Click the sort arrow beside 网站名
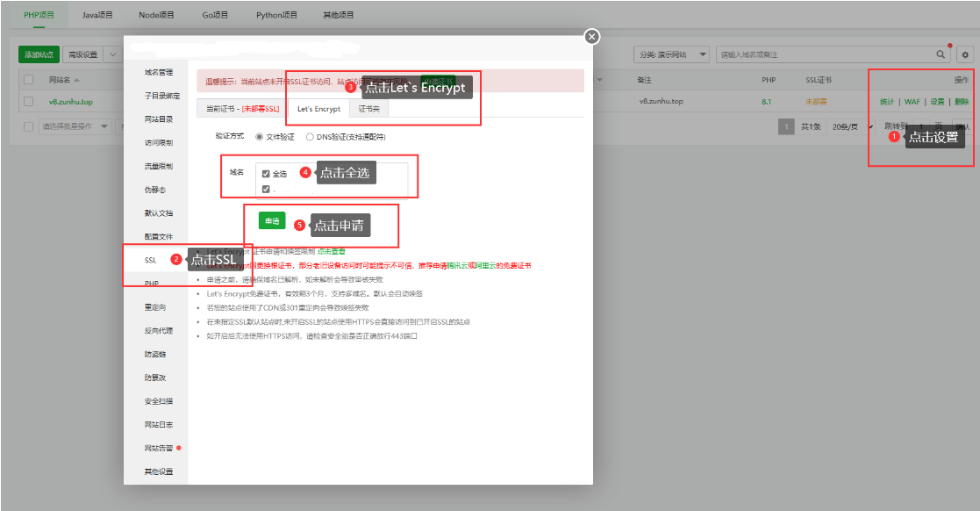This screenshot has width=980, height=511. coord(76,80)
